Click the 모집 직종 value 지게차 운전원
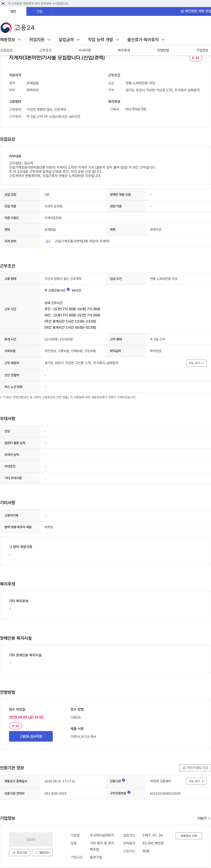 click(53, 206)
